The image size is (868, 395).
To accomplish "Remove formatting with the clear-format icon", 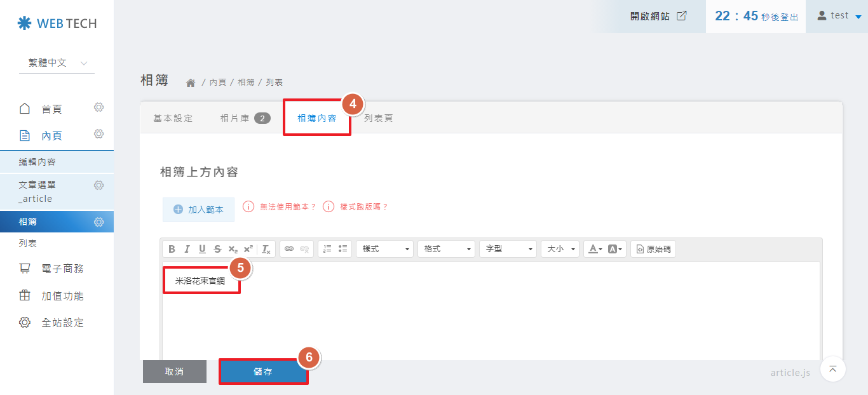I will coord(266,249).
